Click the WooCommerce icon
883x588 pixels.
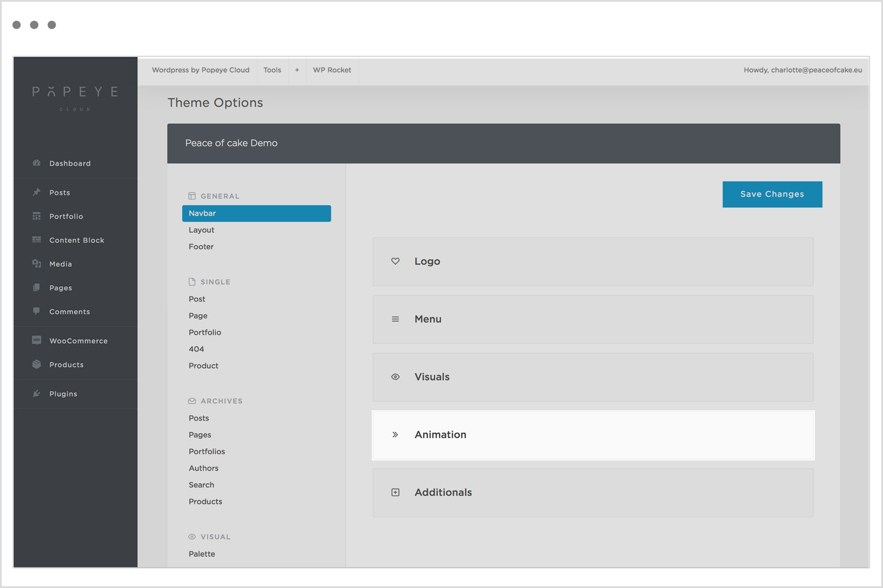(x=37, y=340)
